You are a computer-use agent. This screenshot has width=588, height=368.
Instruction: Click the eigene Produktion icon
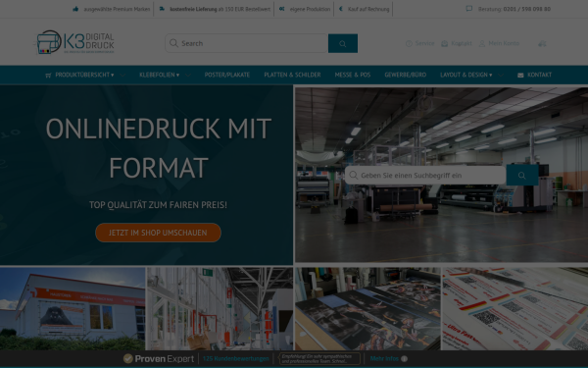[281, 9]
